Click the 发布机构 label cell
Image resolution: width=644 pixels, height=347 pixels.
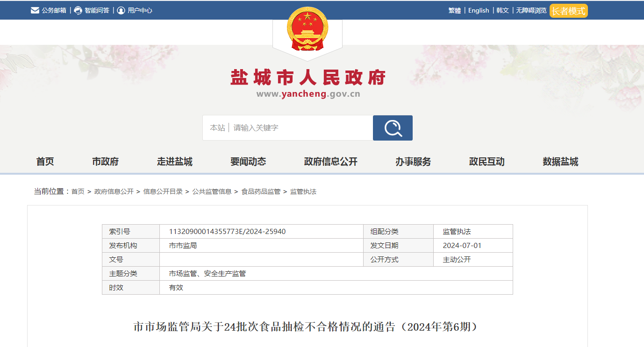pos(131,246)
